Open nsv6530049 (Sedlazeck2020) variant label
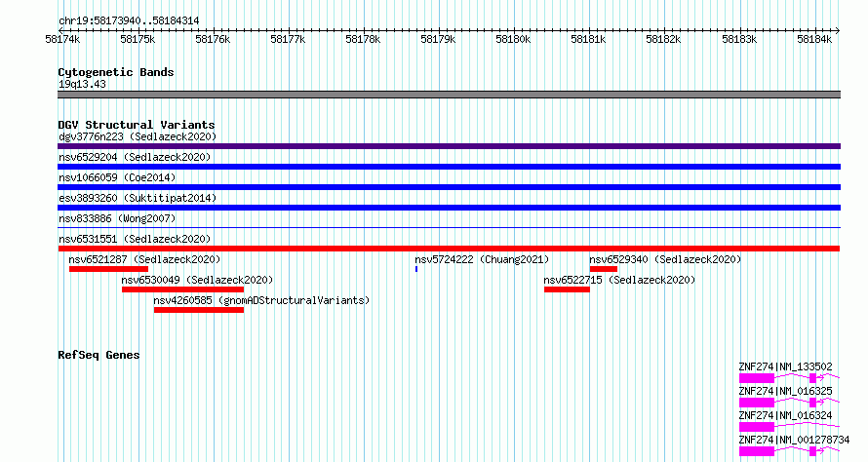 [x=197, y=280]
